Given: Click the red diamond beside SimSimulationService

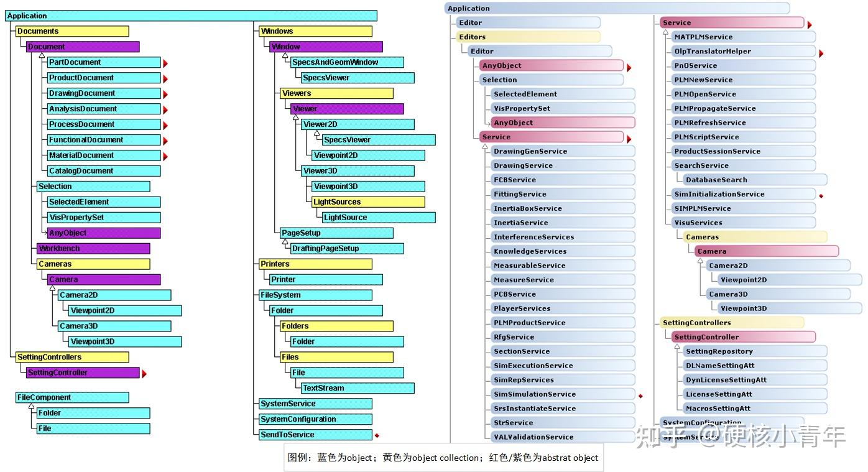Looking at the screenshot, I should tap(640, 396).
